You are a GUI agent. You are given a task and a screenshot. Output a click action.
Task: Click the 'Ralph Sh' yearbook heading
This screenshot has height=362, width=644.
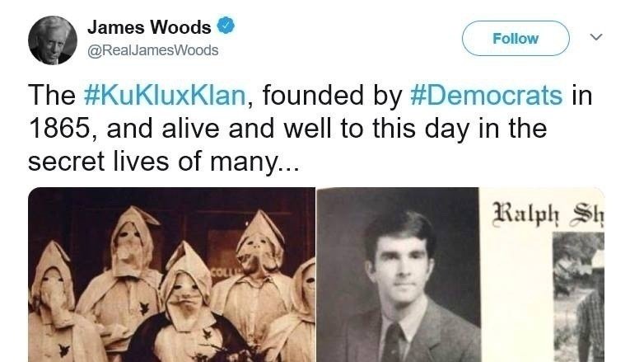tap(548, 213)
